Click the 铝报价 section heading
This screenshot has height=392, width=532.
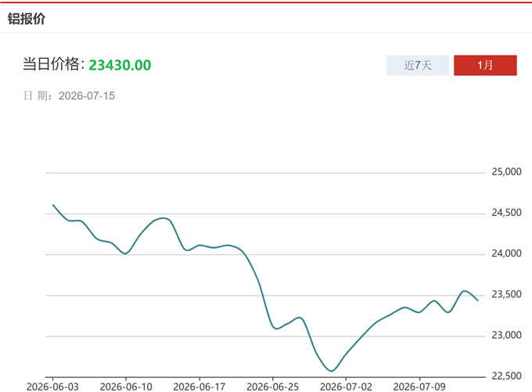tap(27, 19)
